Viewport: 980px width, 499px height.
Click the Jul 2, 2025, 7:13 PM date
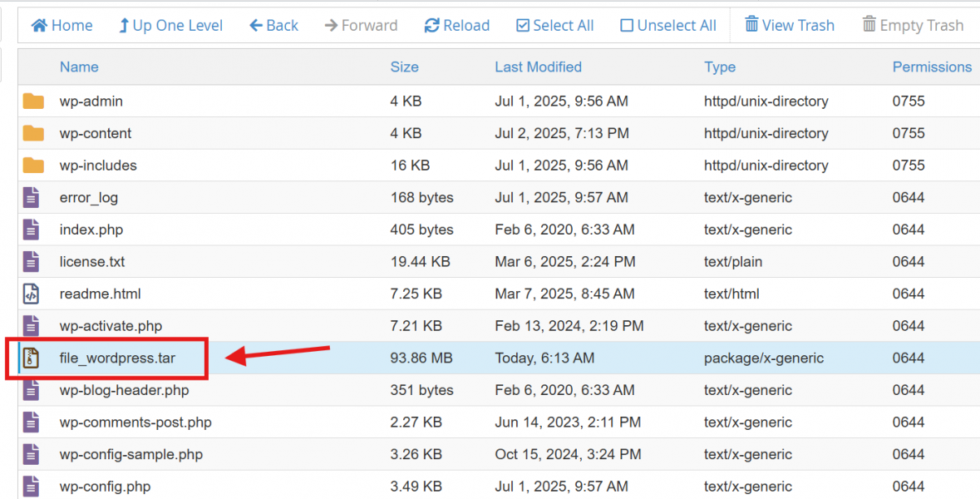tap(562, 133)
